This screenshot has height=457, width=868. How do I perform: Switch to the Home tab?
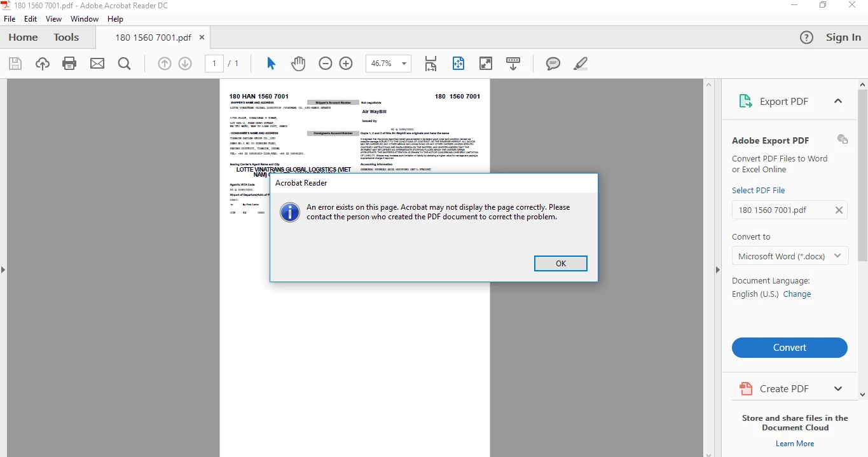tap(23, 38)
